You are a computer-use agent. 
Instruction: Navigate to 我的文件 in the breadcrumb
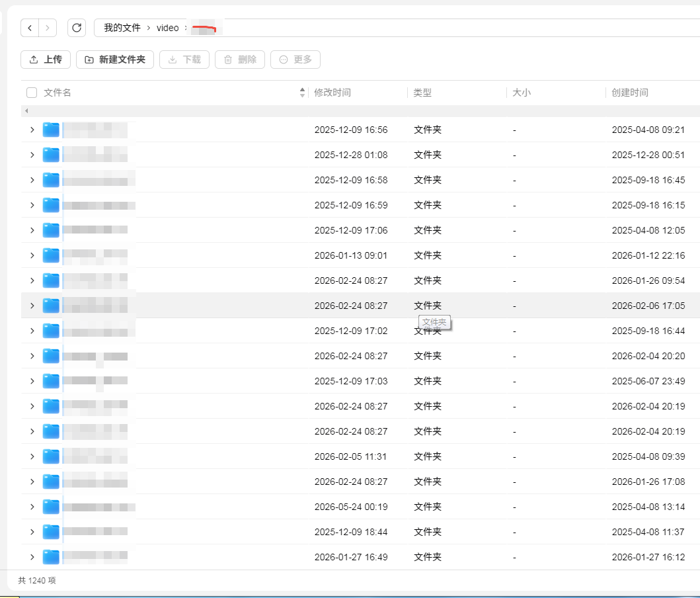tap(122, 28)
